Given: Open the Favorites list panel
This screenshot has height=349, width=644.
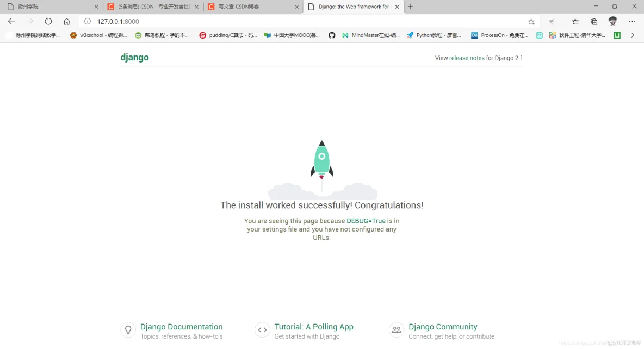Looking at the screenshot, I should click(x=575, y=21).
